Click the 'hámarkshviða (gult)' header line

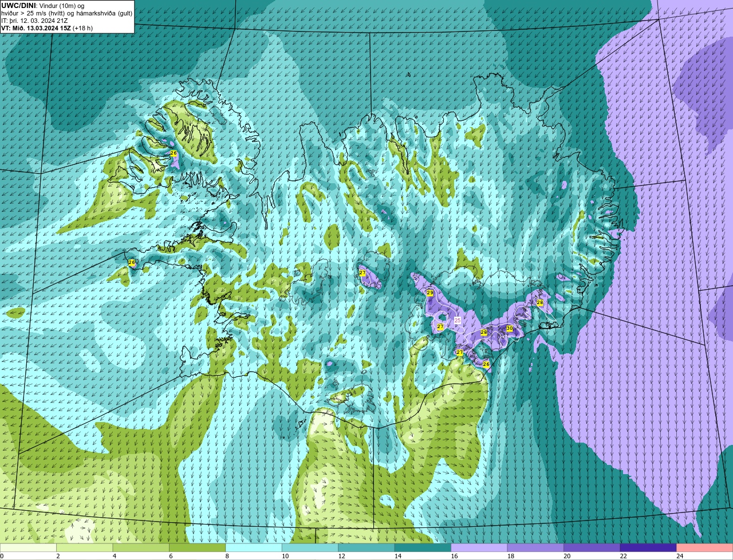tap(66, 13)
